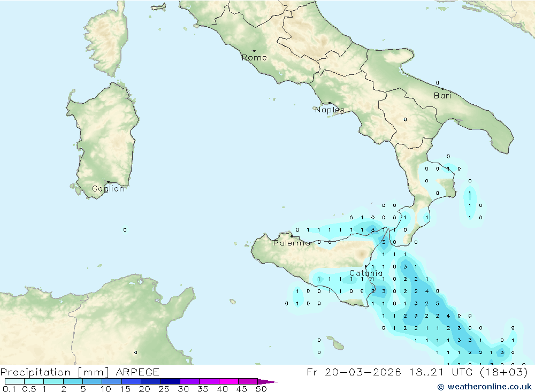Open the weatheronline.co.uk copyright link

(x=485, y=387)
